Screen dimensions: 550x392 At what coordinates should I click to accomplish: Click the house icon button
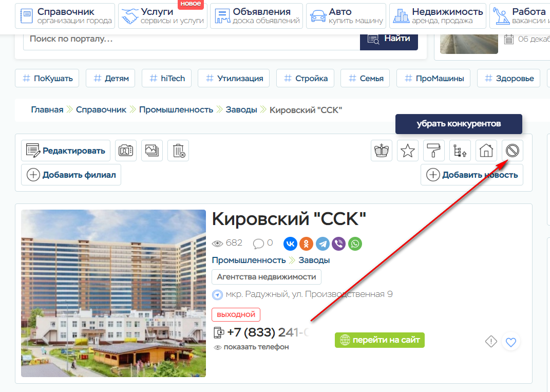pos(486,151)
